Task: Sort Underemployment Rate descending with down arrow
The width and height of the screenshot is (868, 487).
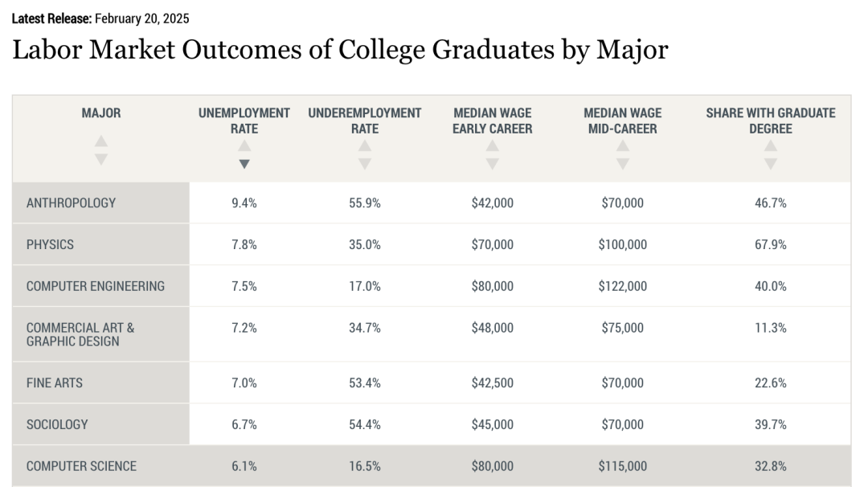Action: click(x=365, y=164)
